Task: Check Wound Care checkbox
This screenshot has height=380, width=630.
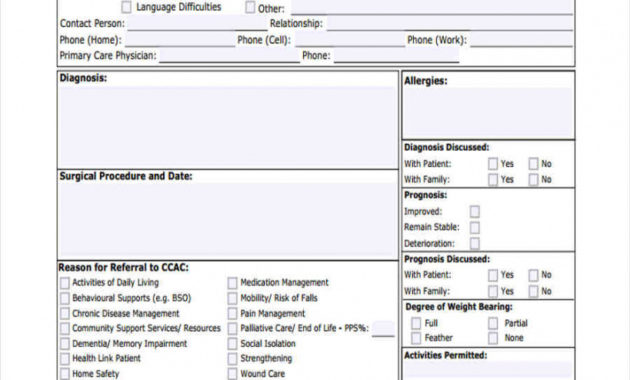Action: pos(232,374)
